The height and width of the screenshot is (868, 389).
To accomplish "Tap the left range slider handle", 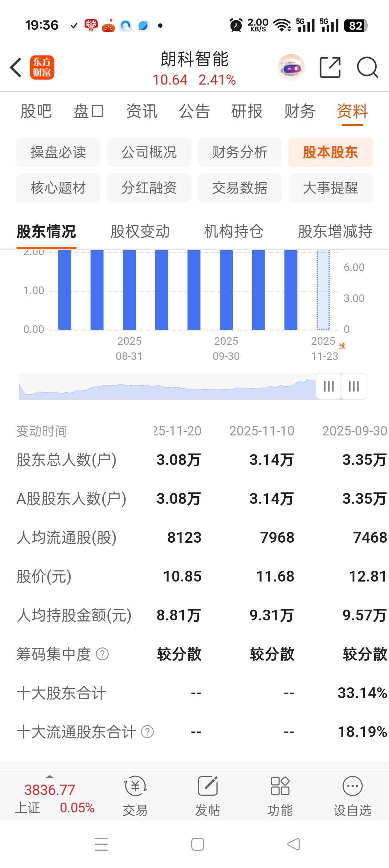I will point(328,386).
